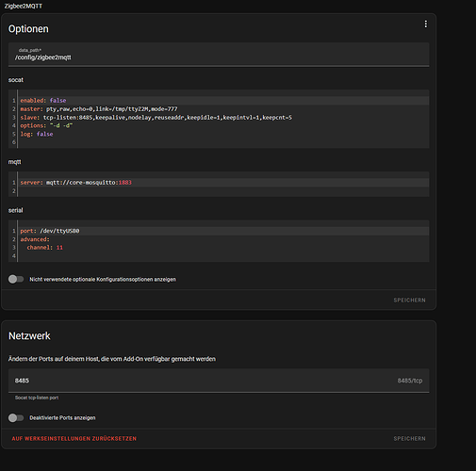Click the 'master: pty,raw' line in socat

(99, 109)
